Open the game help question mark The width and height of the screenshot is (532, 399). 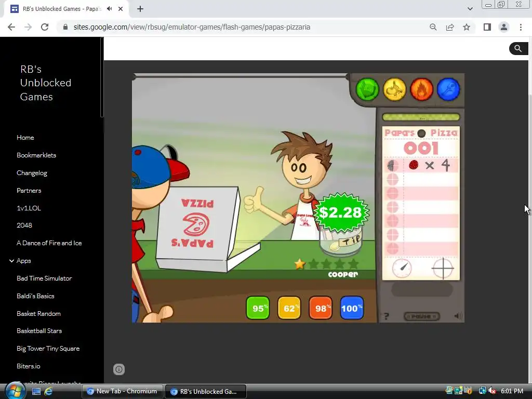click(x=387, y=316)
